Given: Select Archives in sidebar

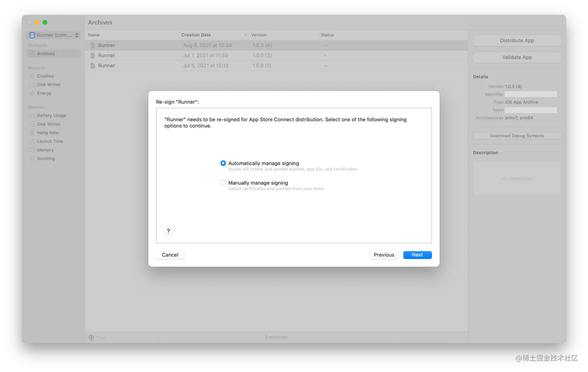Looking at the screenshot, I should 53,54.
